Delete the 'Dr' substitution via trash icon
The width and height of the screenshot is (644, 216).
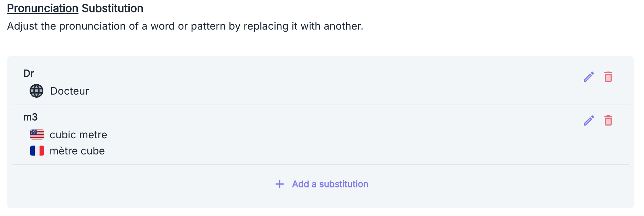tap(608, 77)
